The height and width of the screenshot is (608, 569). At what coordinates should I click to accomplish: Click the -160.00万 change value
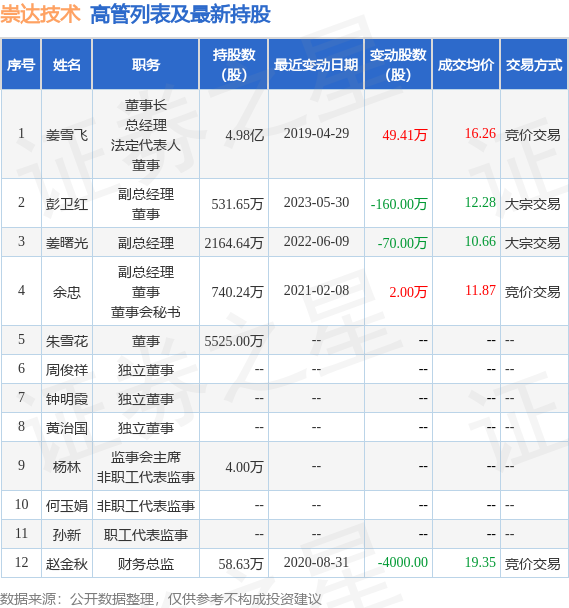coord(399,204)
